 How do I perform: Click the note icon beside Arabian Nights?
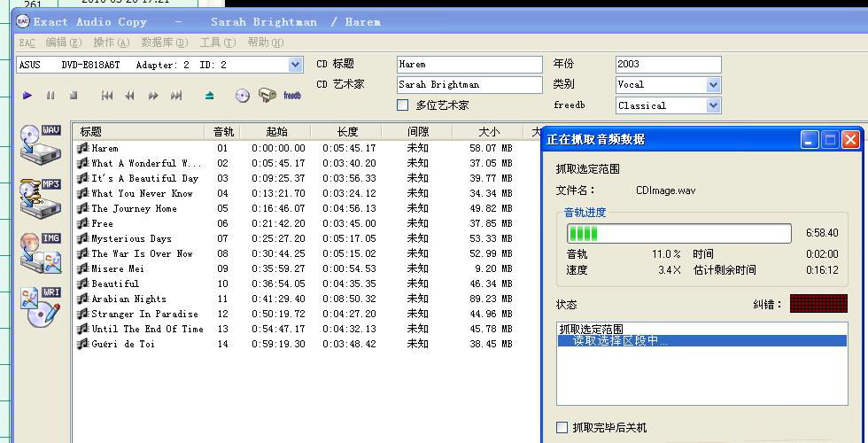pos(83,299)
